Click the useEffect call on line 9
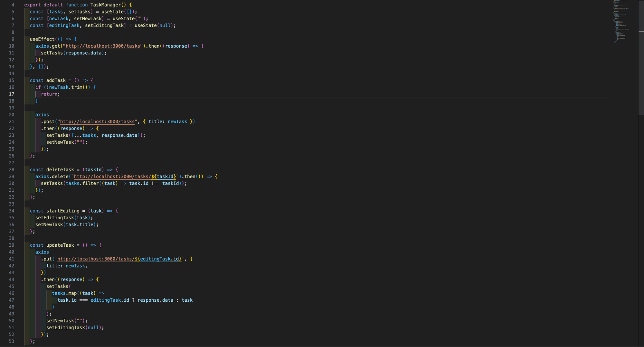Image resolution: width=644 pixels, height=347 pixels. coord(42,39)
